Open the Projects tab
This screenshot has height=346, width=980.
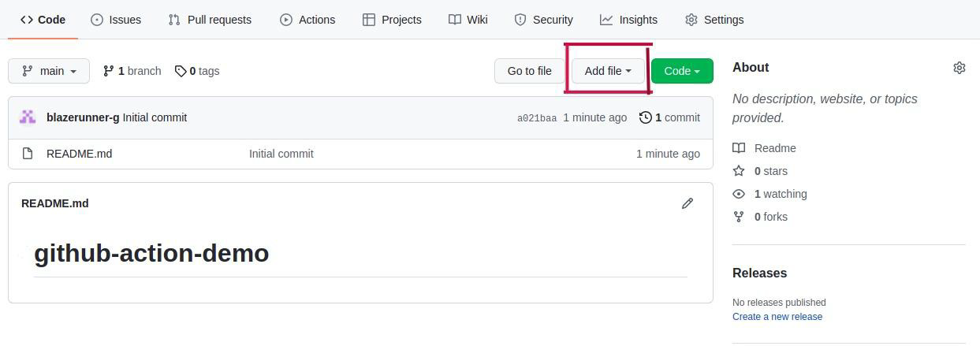[392, 20]
